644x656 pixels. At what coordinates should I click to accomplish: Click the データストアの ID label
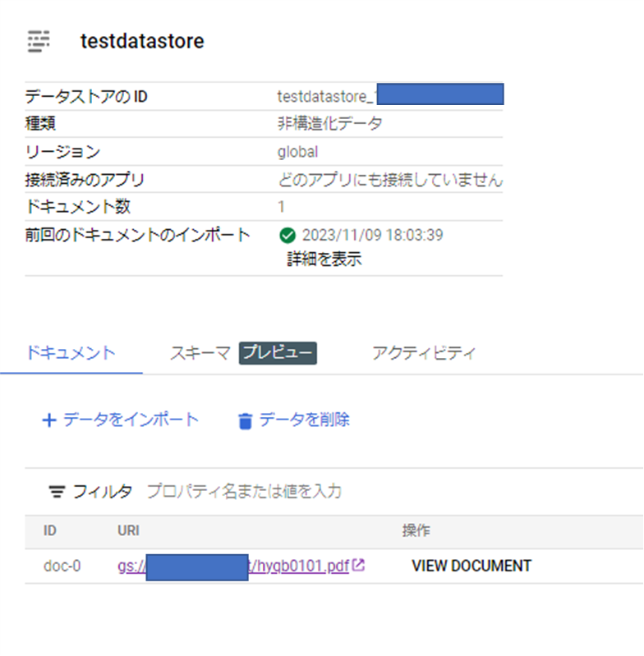[86, 97]
